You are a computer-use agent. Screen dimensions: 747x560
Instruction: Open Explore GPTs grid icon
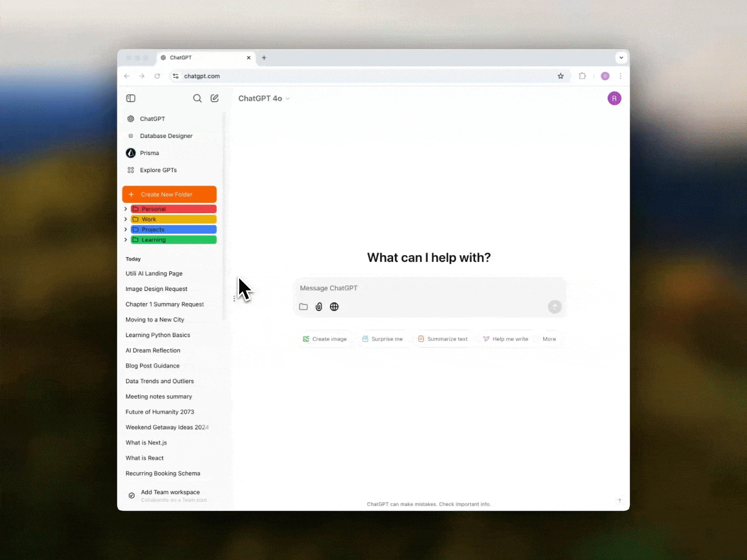pyautogui.click(x=131, y=170)
